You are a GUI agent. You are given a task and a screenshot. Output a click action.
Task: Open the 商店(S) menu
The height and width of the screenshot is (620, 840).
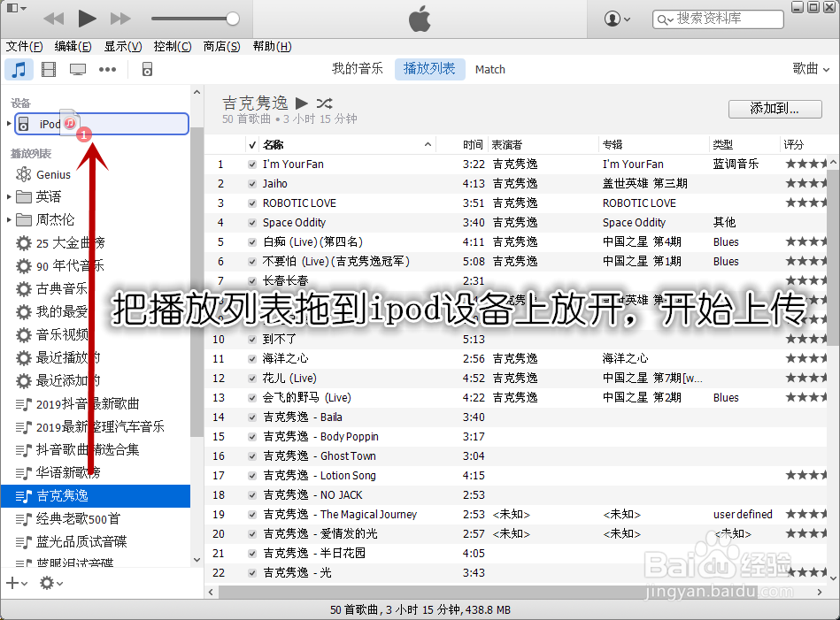[222, 47]
